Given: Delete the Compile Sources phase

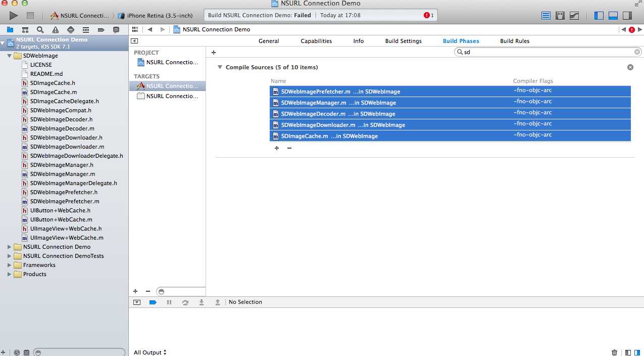Looking at the screenshot, I should (x=630, y=67).
